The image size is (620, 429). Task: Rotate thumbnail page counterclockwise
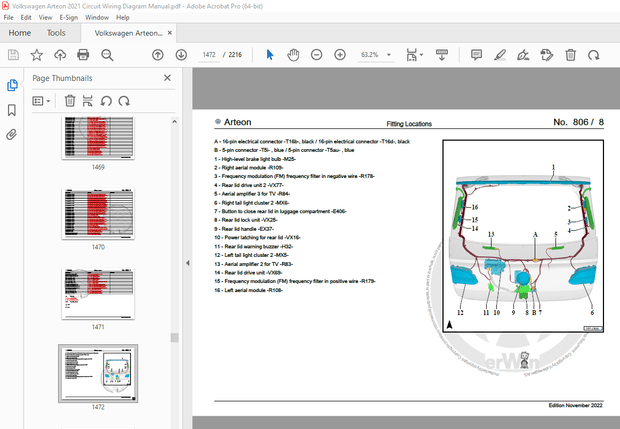point(106,101)
